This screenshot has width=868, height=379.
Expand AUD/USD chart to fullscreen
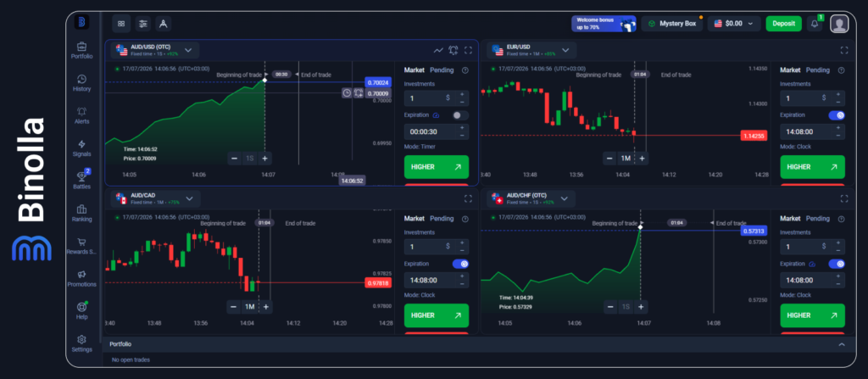(468, 50)
